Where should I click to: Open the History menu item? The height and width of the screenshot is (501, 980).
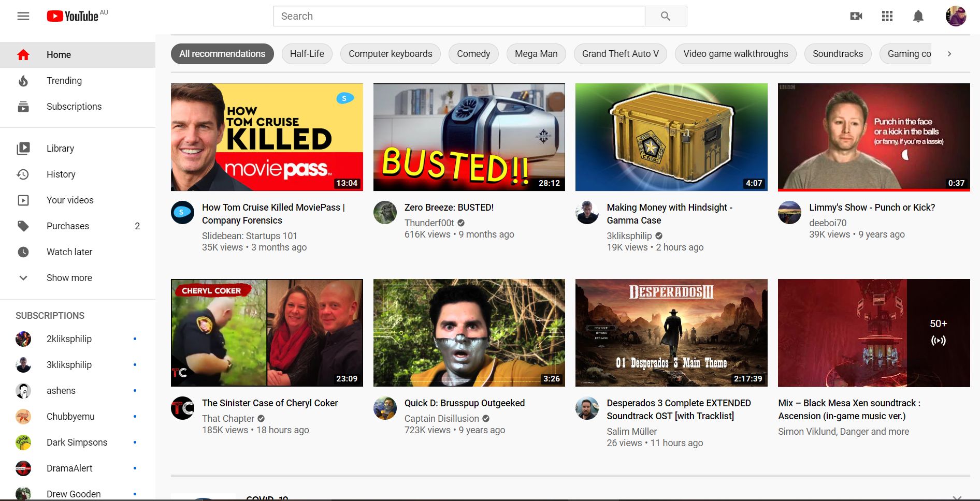[61, 174]
